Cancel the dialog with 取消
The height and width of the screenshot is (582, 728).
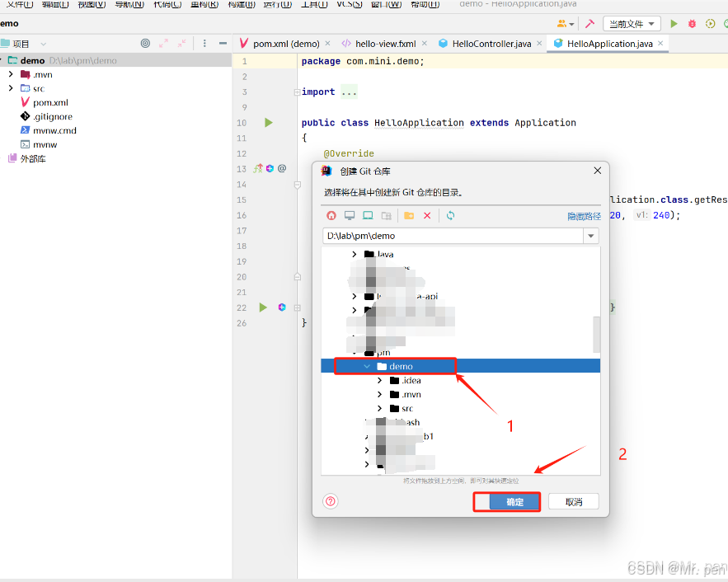pyautogui.click(x=573, y=502)
